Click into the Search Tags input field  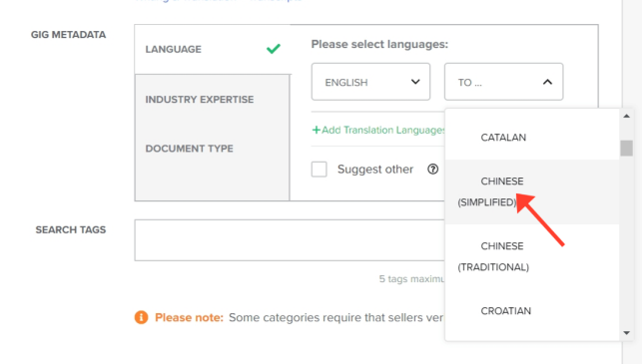[290, 240]
